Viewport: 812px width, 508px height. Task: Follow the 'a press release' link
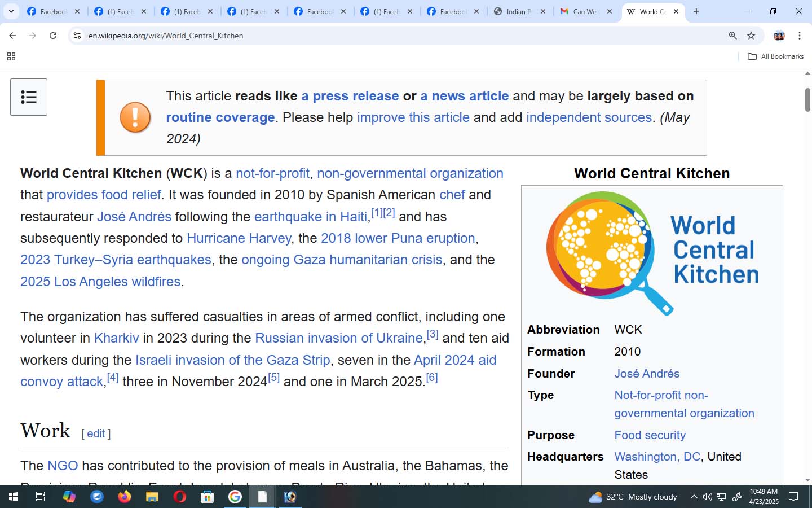click(350, 96)
